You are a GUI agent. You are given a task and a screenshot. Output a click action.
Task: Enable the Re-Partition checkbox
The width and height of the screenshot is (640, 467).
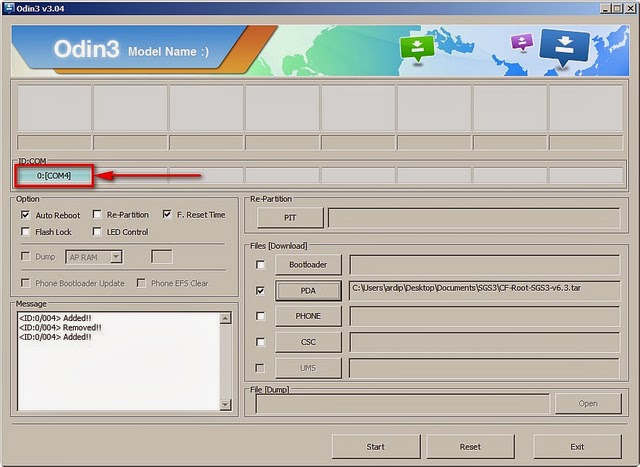click(97, 214)
